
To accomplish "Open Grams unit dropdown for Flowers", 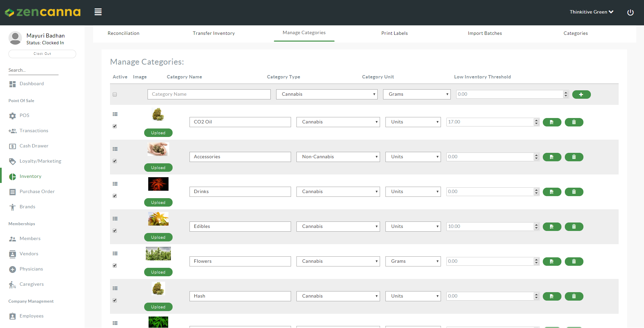I will pos(413,261).
